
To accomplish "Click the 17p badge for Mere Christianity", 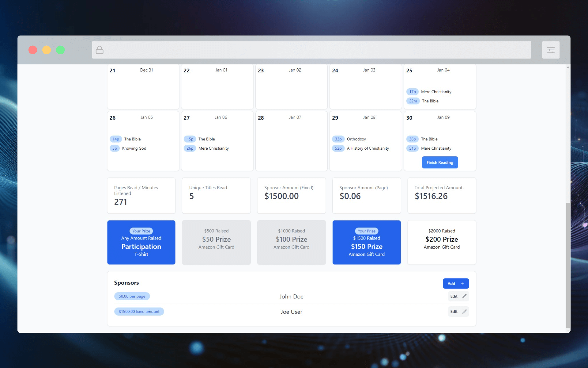I will tap(413, 91).
